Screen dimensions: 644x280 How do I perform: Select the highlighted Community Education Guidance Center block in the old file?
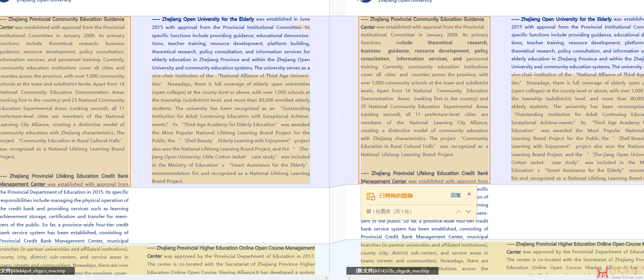[x=65, y=101]
